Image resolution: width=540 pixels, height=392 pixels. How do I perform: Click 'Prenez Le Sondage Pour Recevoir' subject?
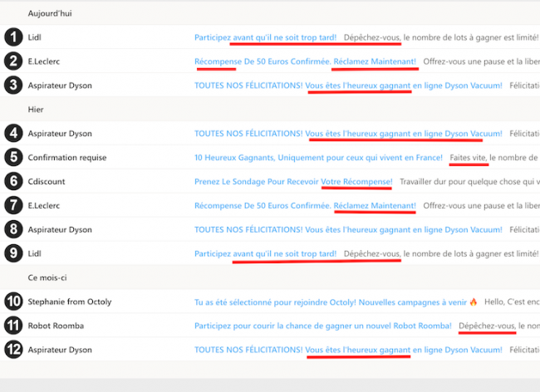click(x=293, y=181)
